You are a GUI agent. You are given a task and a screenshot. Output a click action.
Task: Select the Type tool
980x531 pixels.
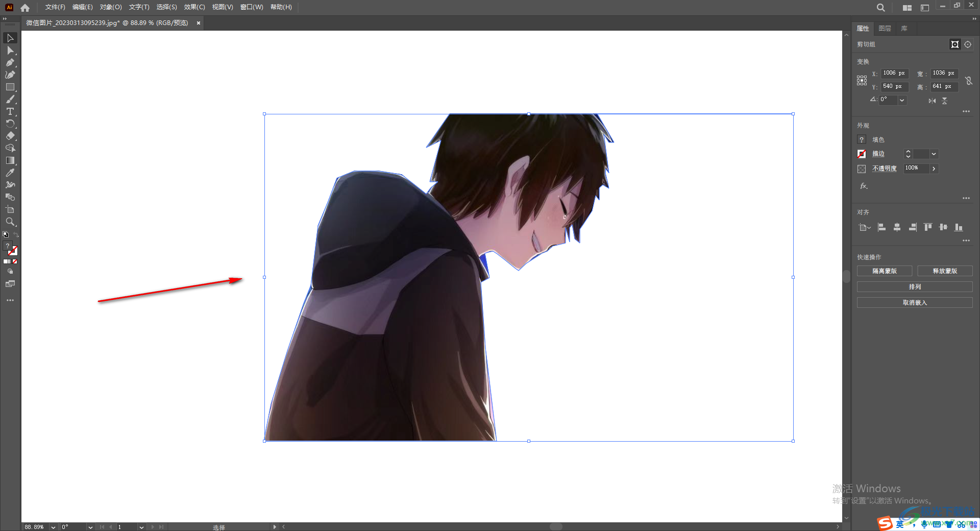[10, 112]
